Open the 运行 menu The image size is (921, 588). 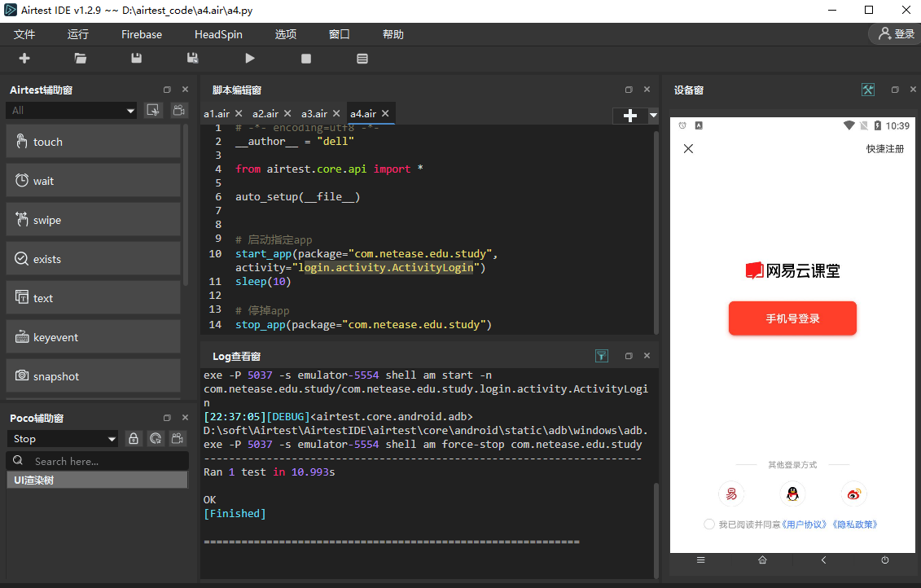pyautogui.click(x=77, y=34)
